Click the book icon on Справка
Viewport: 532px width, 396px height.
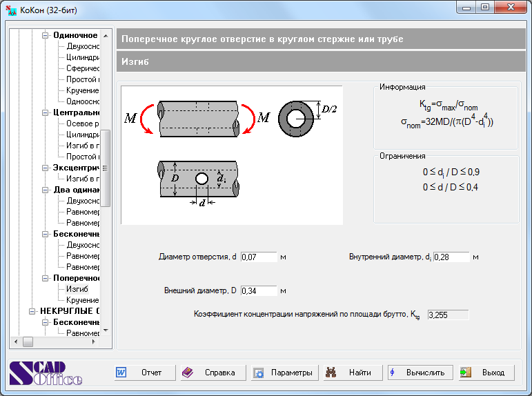(x=187, y=373)
